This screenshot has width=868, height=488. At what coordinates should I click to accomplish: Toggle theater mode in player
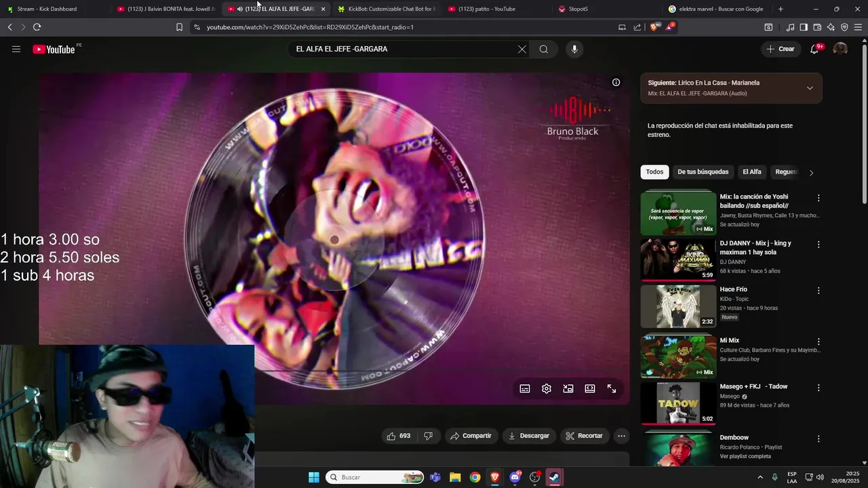(590, 388)
